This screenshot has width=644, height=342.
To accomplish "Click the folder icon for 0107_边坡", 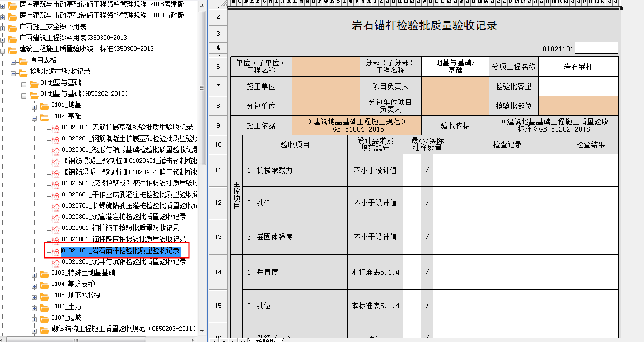I will tap(44, 318).
